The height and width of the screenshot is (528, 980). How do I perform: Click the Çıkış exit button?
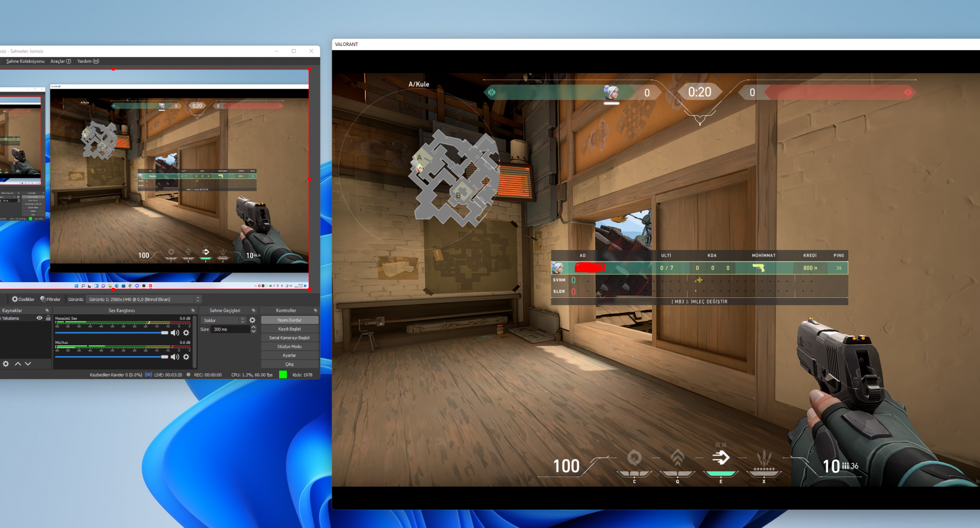tap(289, 364)
